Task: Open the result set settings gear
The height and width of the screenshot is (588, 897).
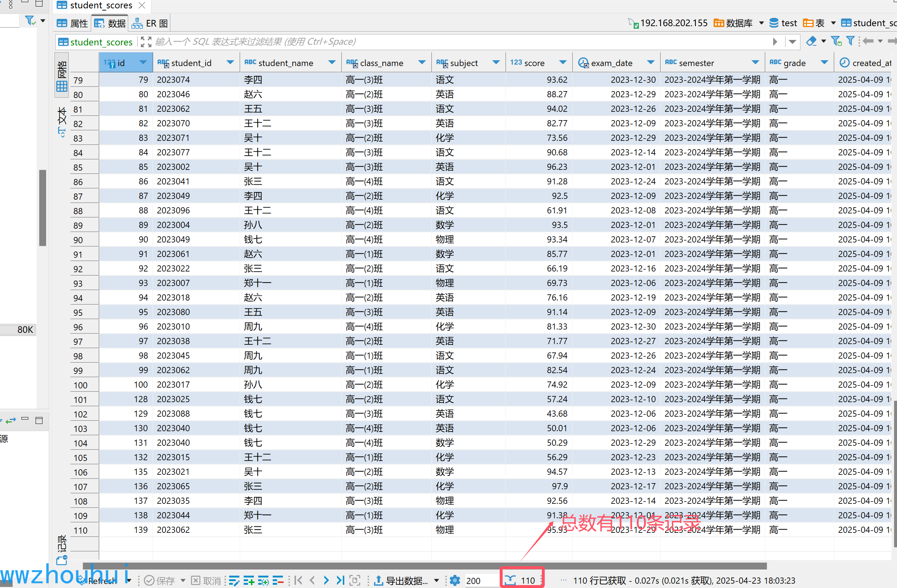Action: tap(455, 580)
